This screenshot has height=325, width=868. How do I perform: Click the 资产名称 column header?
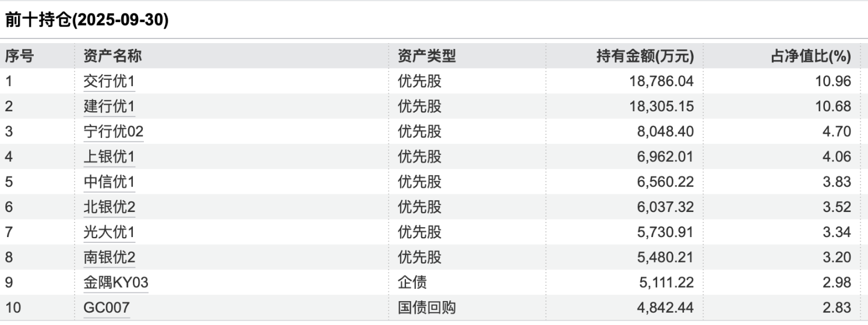coord(112,56)
